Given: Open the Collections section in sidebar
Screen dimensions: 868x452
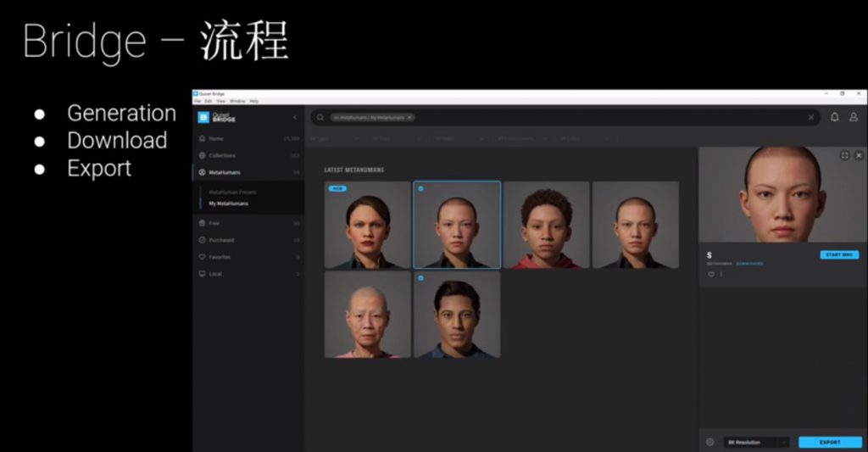Looking at the screenshot, I should coord(248,156).
